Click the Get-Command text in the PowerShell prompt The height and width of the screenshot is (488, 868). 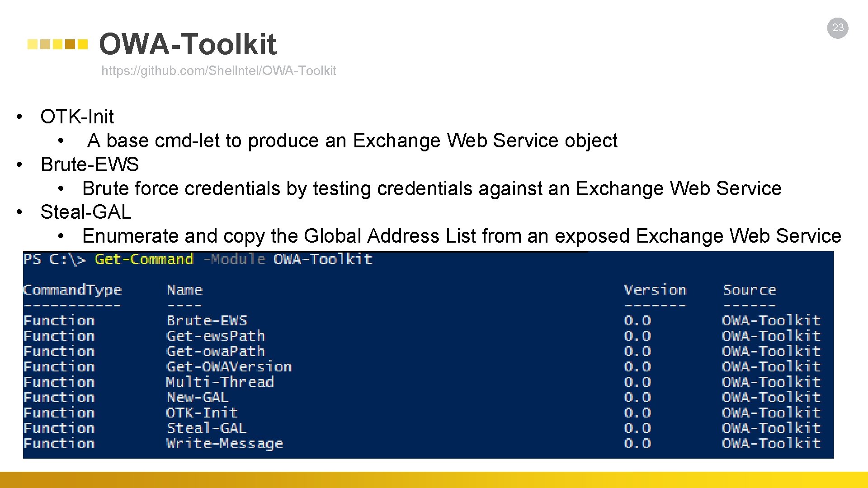pos(144,259)
